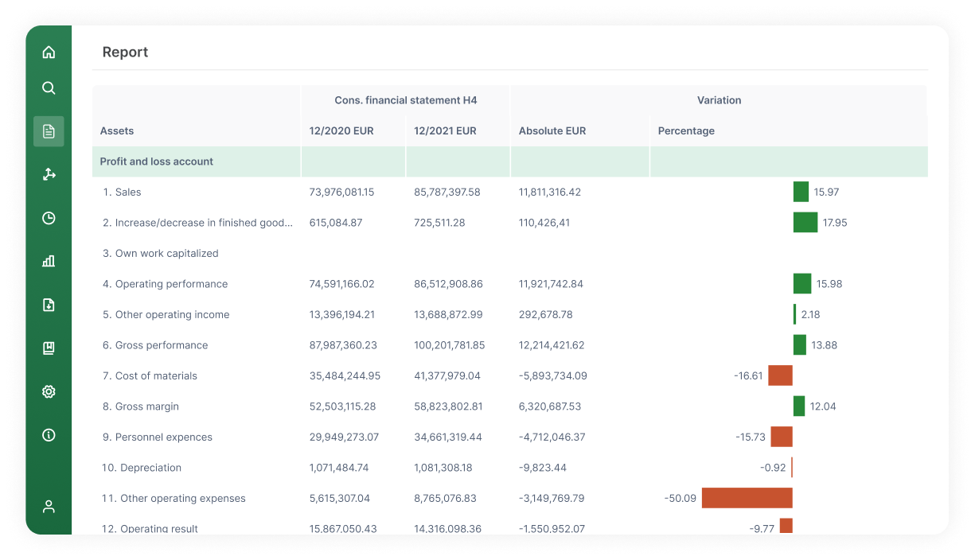Click the red -50.09 variation bar
The image size is (975, 560).
click(x=747, y=498)
